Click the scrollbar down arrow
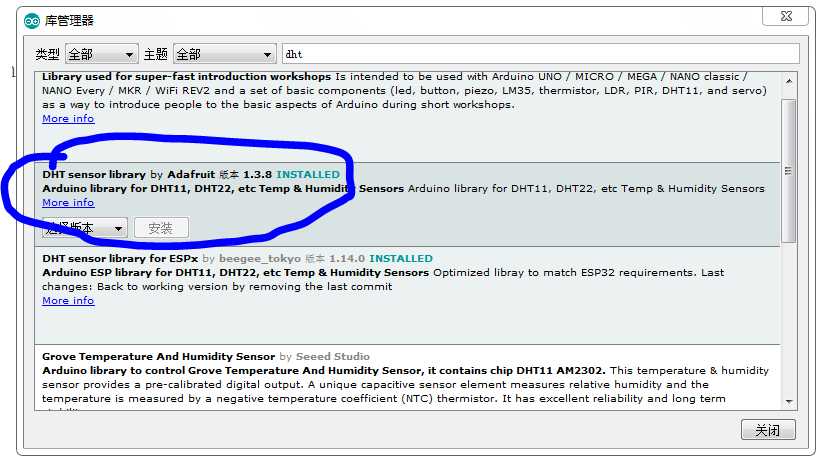The image size is (837, 471). pos(789,402)
